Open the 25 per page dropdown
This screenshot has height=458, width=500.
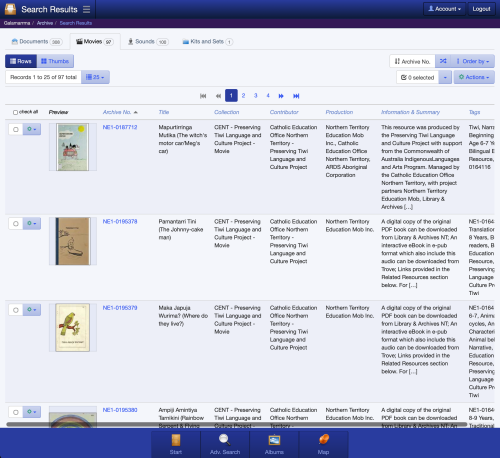click(95, 77)
